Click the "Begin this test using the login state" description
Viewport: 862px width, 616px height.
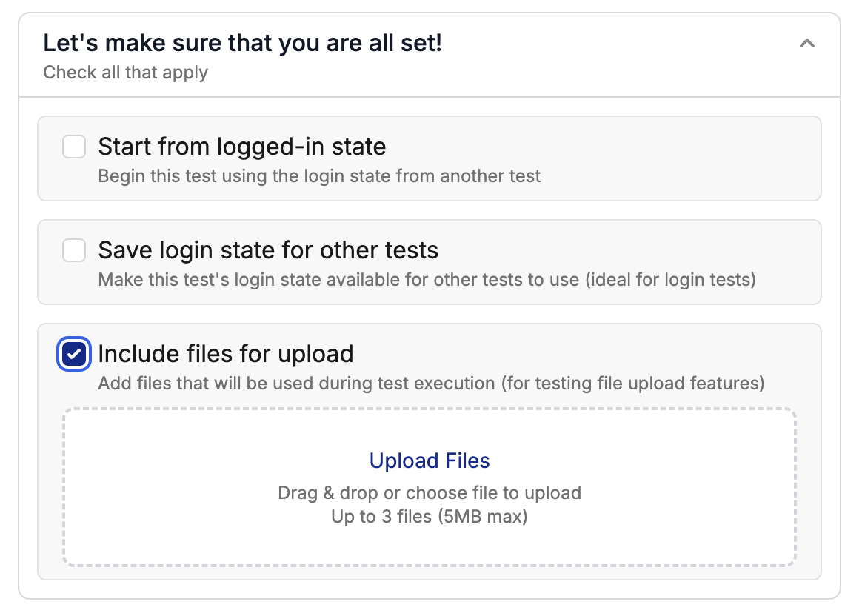click(x=319, y=176)
